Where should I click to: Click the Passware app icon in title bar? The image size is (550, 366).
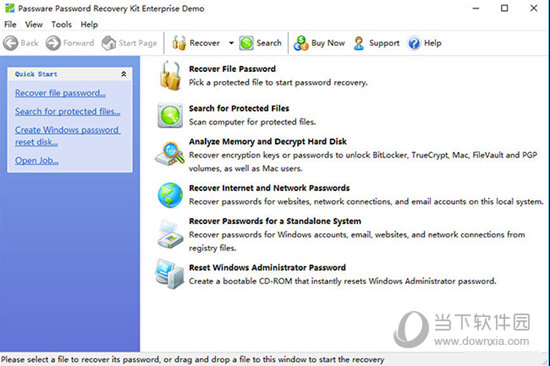pyautogui.click(x=10, y=8)
